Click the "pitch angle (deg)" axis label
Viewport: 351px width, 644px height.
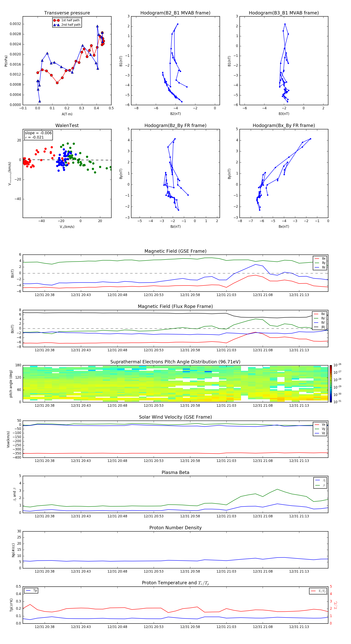tap(11, 384)
